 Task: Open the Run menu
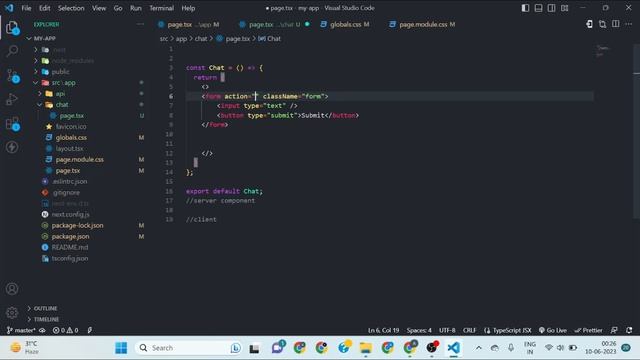[136, 8]
